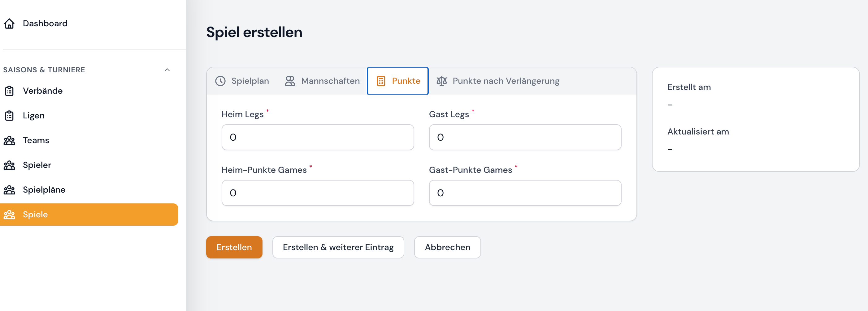Click the Heim Legs input field
The height and width of the screenshot is (311, 868).
tap(317, 137)
